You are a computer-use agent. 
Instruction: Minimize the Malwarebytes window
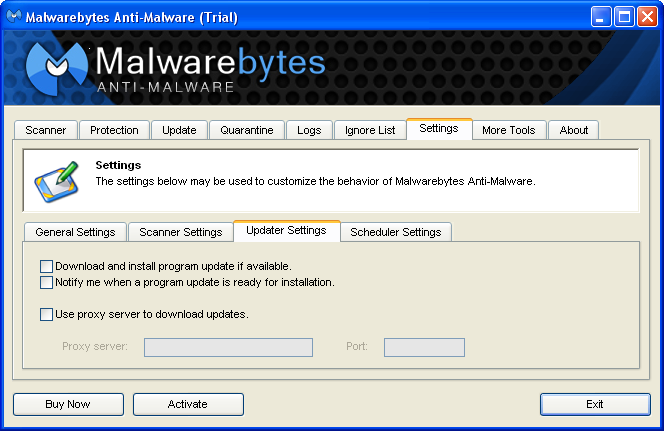(601, 17)
